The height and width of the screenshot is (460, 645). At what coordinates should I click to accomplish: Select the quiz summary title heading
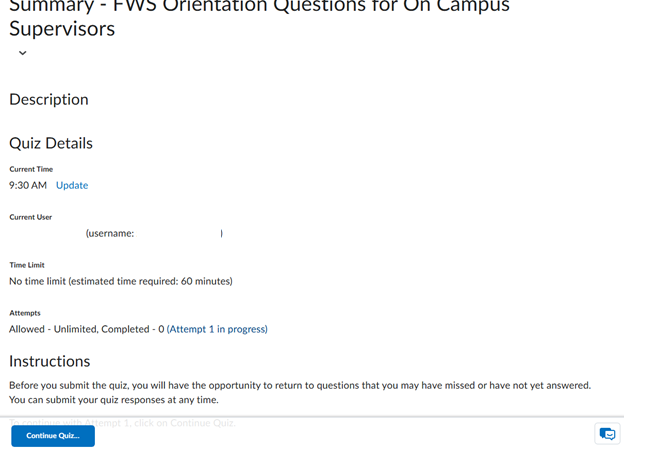pyautogui.click(x=259, y=16)
